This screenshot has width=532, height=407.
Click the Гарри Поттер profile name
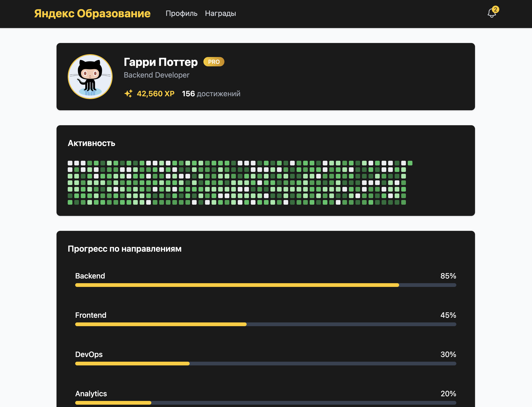(x=160, y=62)
